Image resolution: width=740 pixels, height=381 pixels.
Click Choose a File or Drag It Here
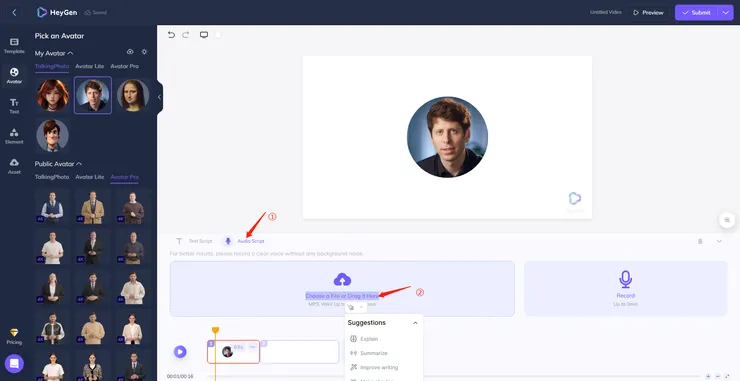point(342,296)
